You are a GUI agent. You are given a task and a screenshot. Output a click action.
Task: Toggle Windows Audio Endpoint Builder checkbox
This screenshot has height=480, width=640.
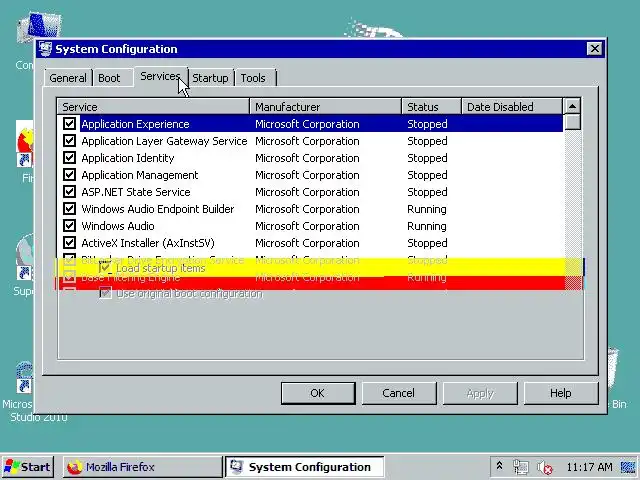[x=69, y=209]
